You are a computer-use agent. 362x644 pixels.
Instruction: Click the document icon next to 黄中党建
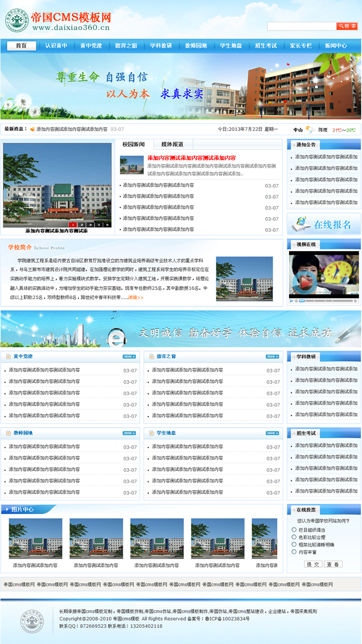[x=8, y=356]
